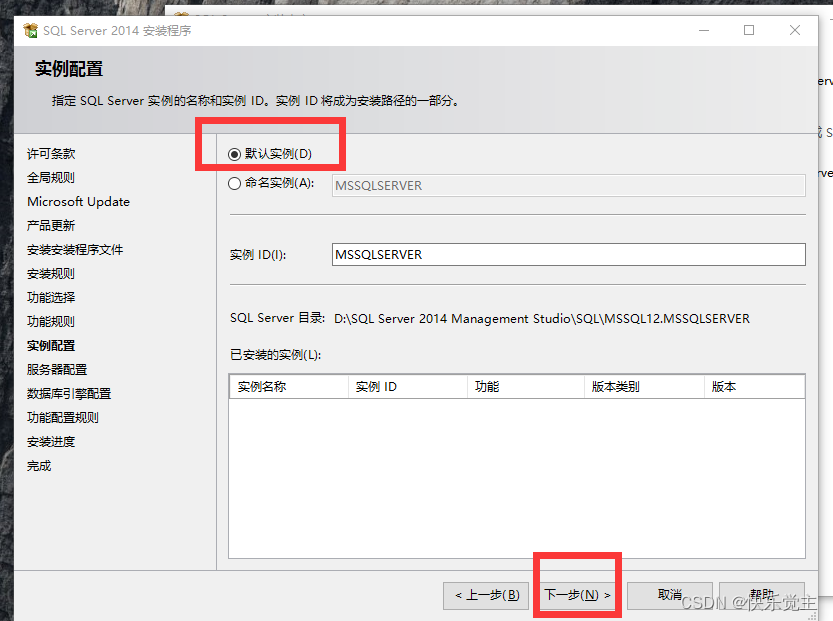Select 安装安装程序文件 in the step list

coord(75,250)
